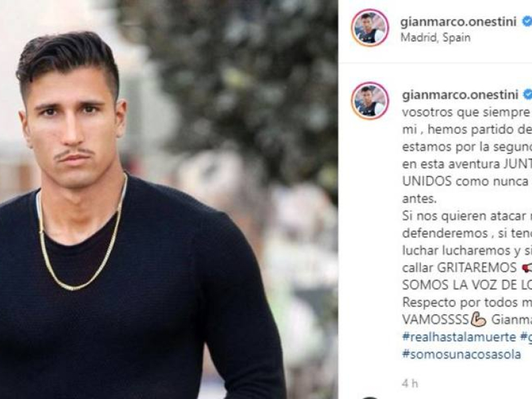Click the flexed bicep emoji after VAMOSSSS

pos(479,320)
